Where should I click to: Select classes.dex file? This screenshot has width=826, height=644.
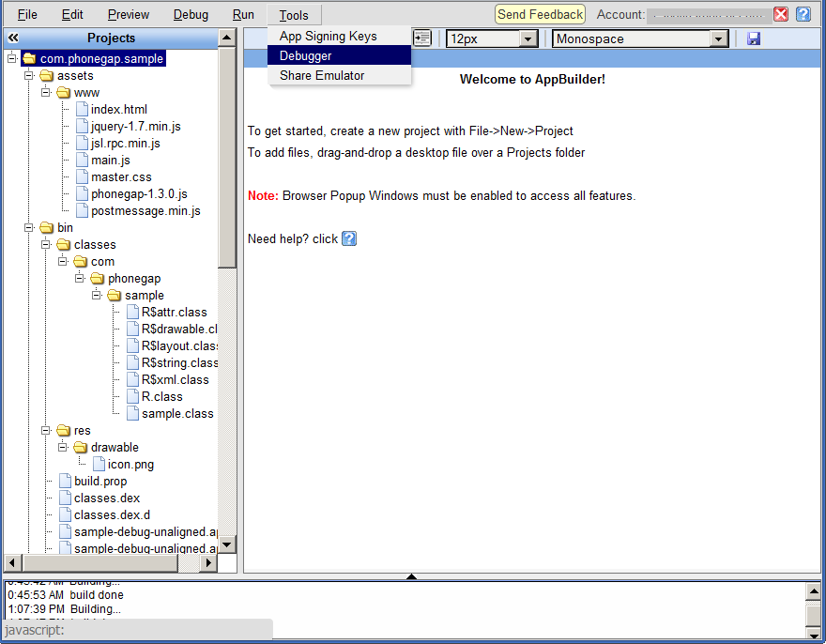[x=107, y=498]
